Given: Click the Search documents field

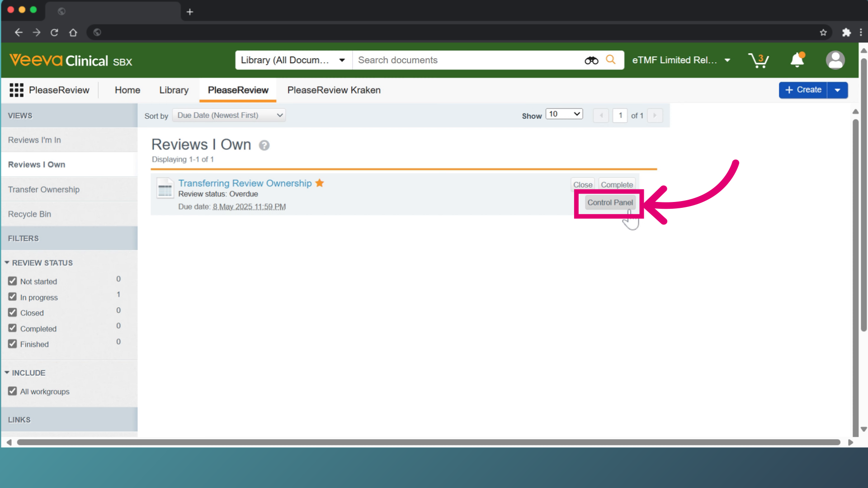Looking at the screenshot, I should (468, 60).
